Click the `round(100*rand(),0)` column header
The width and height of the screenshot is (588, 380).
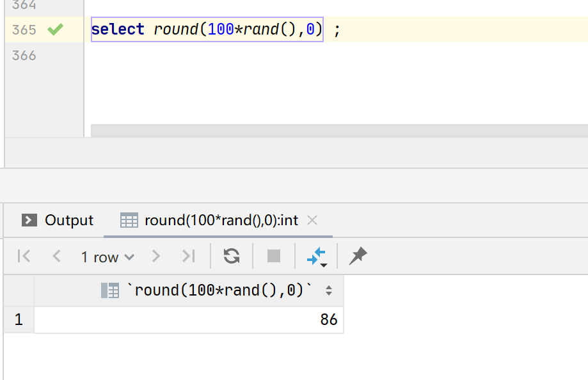coord(189,290)
